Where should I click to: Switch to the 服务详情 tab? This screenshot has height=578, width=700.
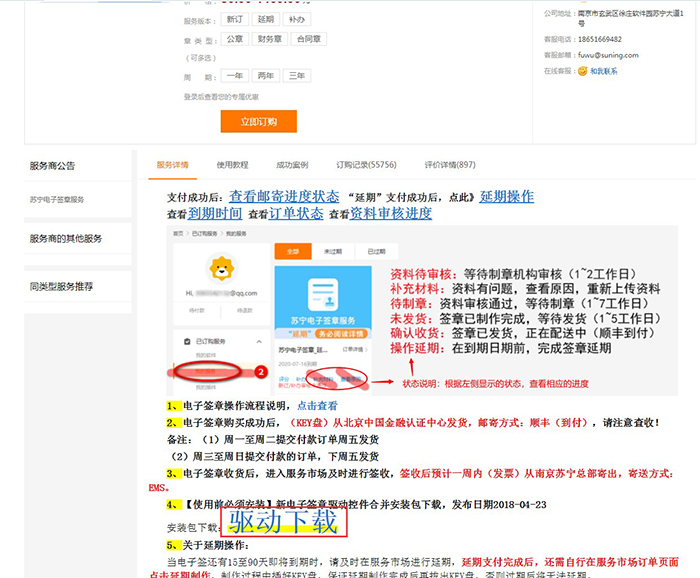click(x=172, y=165)
